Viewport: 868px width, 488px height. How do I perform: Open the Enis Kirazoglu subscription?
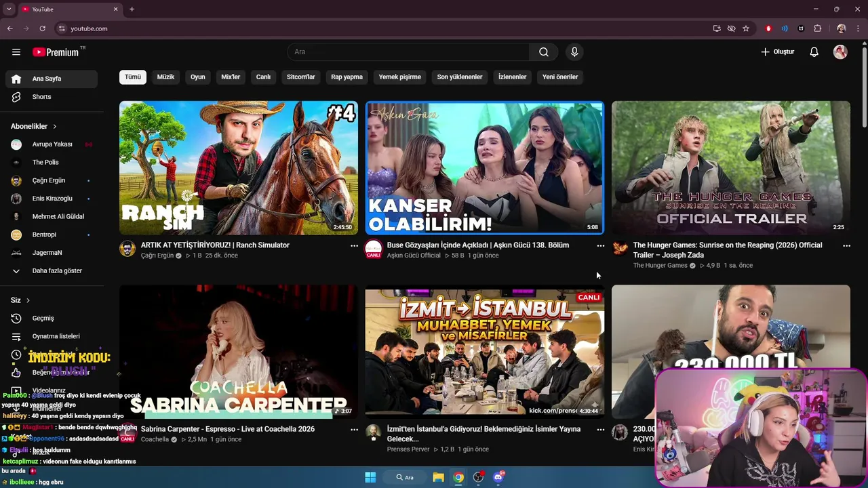[x=52, y=199]
